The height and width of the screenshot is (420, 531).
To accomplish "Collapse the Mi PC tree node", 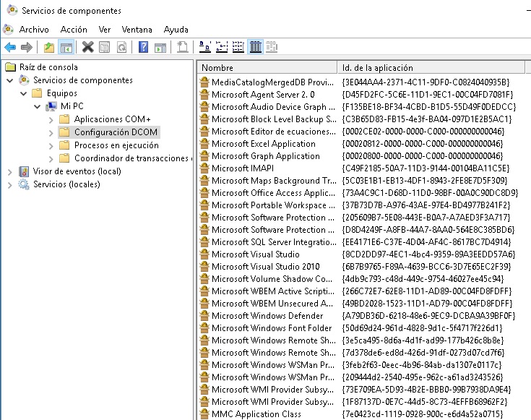I will (36, 106).
